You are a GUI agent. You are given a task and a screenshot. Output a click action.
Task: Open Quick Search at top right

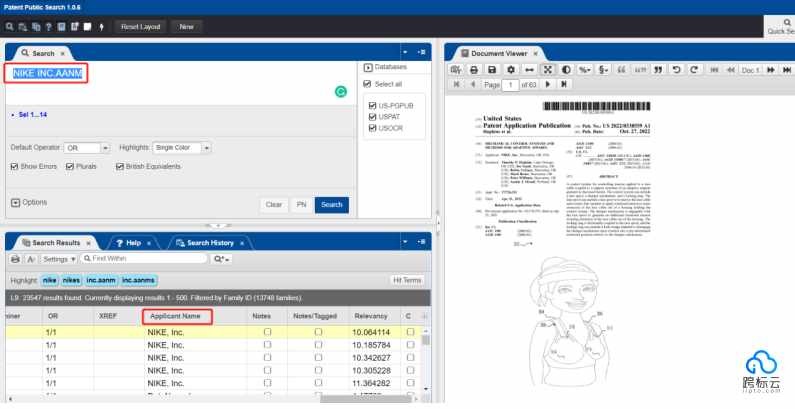[x=781, y=27]
